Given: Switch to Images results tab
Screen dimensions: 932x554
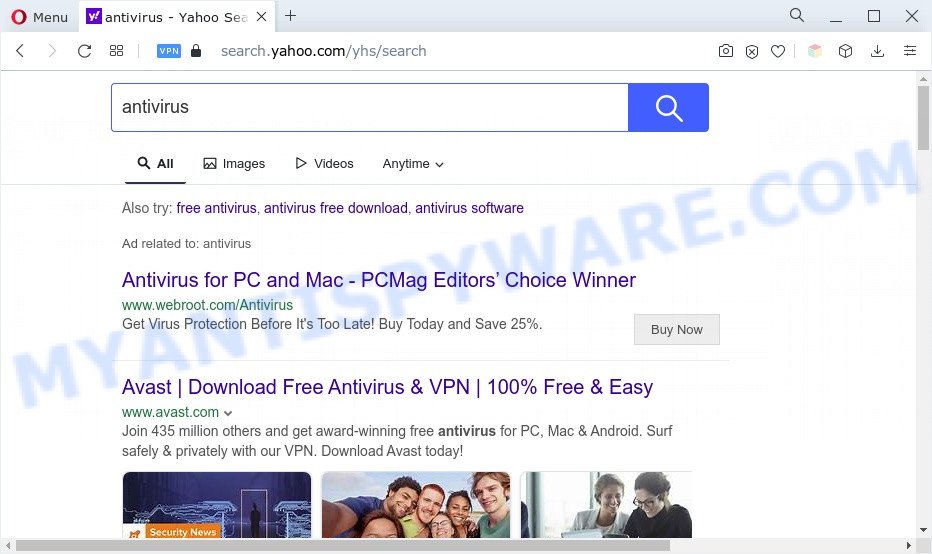Looking at the screenshot, I should 234,163.
